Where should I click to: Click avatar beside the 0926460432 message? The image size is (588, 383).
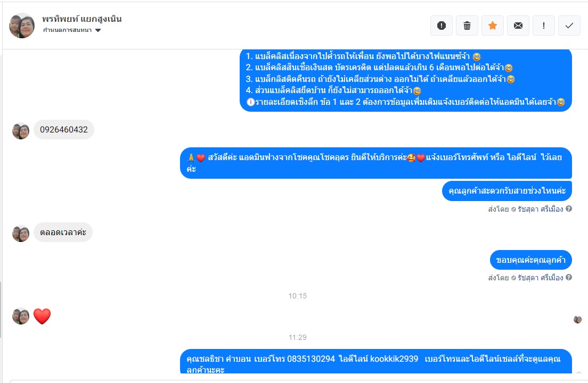[x=21, y=131]
